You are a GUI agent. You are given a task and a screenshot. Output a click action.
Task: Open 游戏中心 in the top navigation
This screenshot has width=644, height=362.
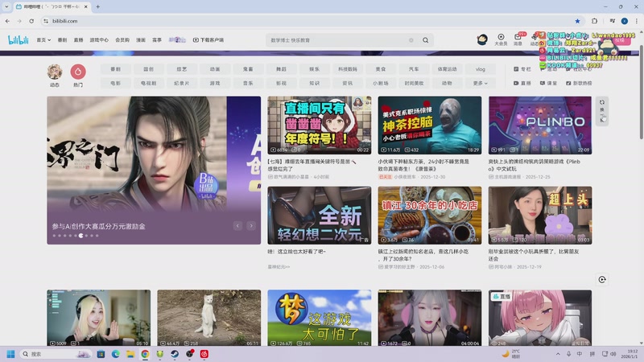pyautogui.click(x=99, y=39)
